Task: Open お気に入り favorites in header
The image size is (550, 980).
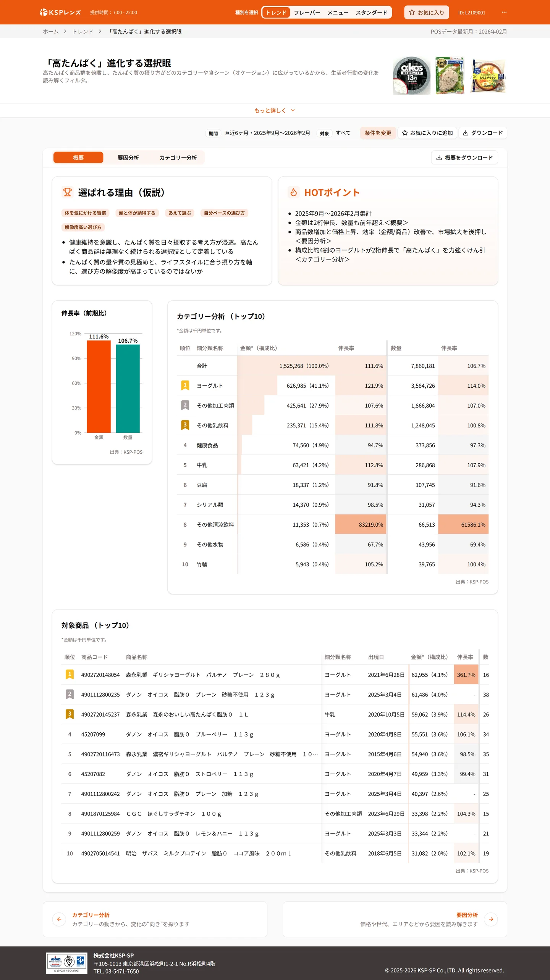Action: coord(426,12)
